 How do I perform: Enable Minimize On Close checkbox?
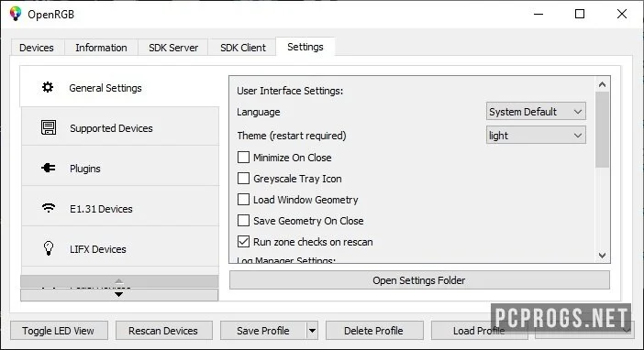(x=243, y=158)
